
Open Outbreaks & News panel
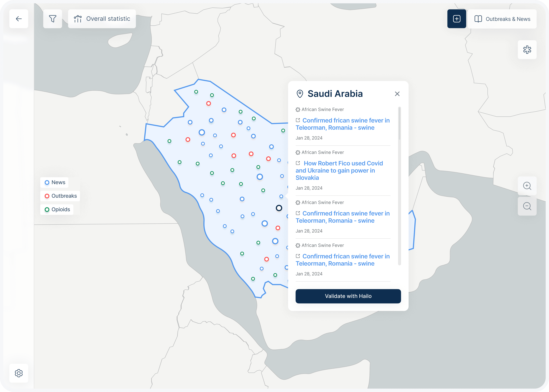(x=502, y=19)
